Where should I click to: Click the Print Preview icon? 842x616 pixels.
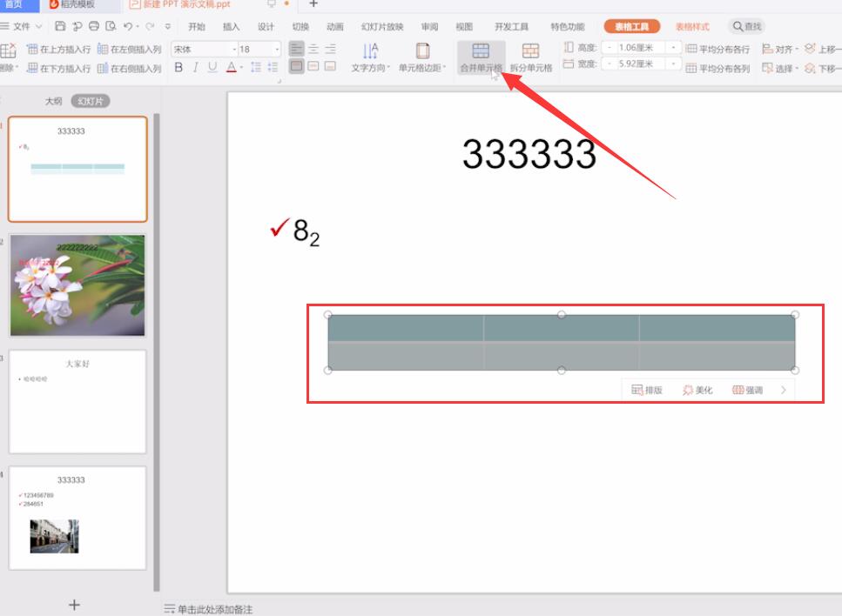coord(111,26)
